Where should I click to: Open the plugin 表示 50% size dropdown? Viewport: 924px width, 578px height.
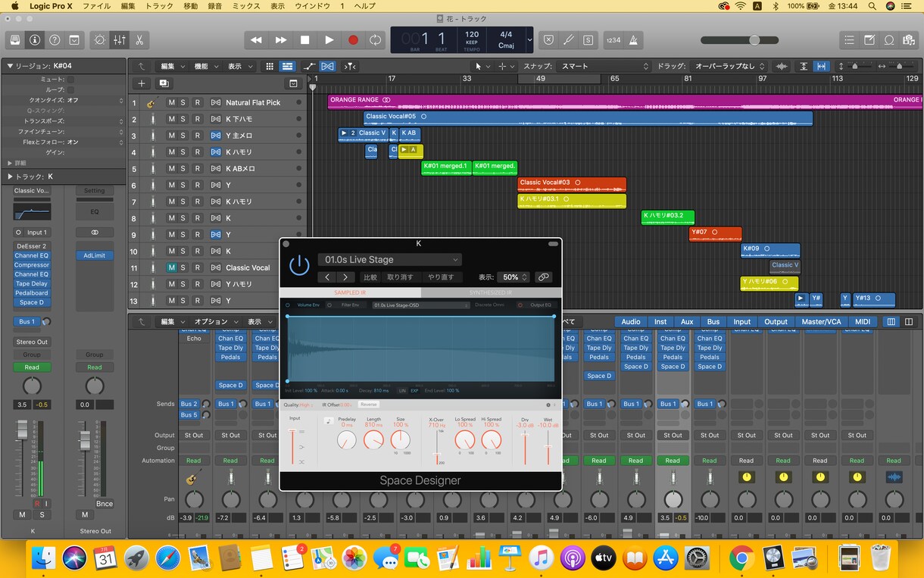tap(514, 277)
